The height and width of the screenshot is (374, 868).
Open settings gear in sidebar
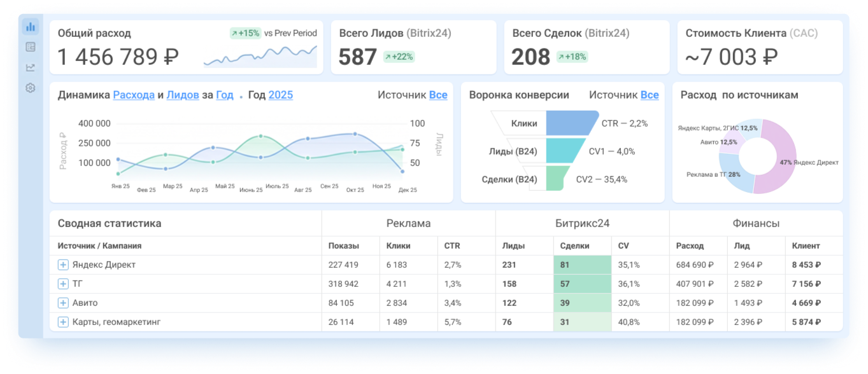click(31, 88)
